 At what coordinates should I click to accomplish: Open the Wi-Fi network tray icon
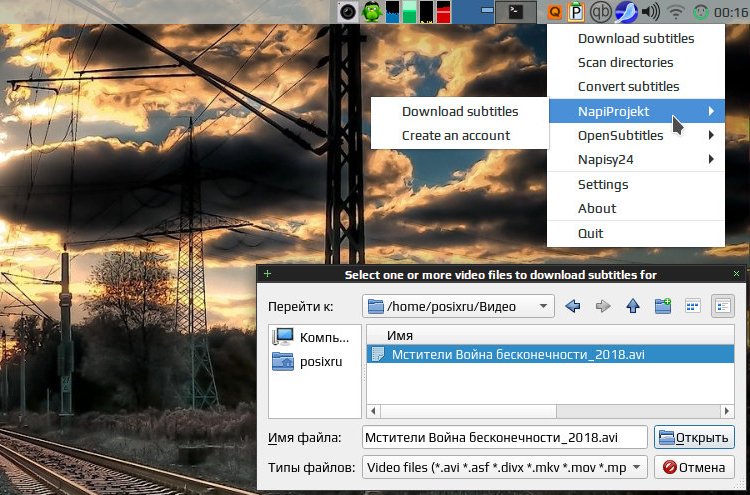pyautogui.click(x=675, y=12)
